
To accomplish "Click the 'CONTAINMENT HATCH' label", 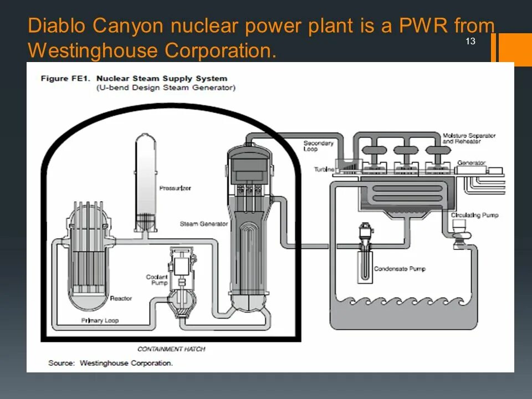I will [x=171, y=349].
